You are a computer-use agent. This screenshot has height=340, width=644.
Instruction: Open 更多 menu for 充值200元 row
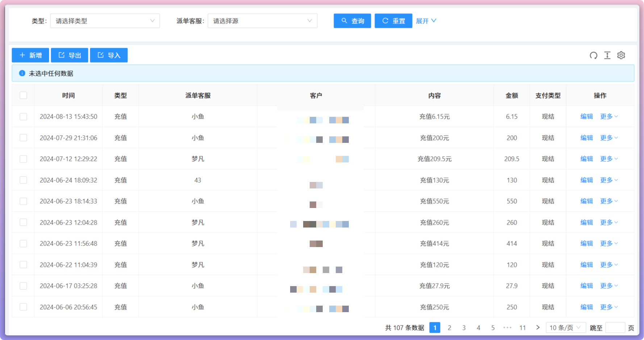click(x=609, y=138)
